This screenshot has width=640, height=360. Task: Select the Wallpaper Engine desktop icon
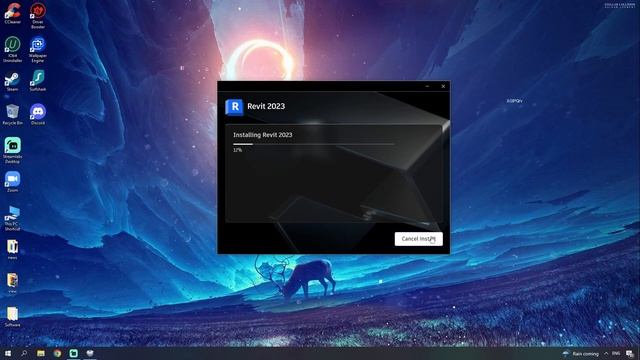[38, 49]
